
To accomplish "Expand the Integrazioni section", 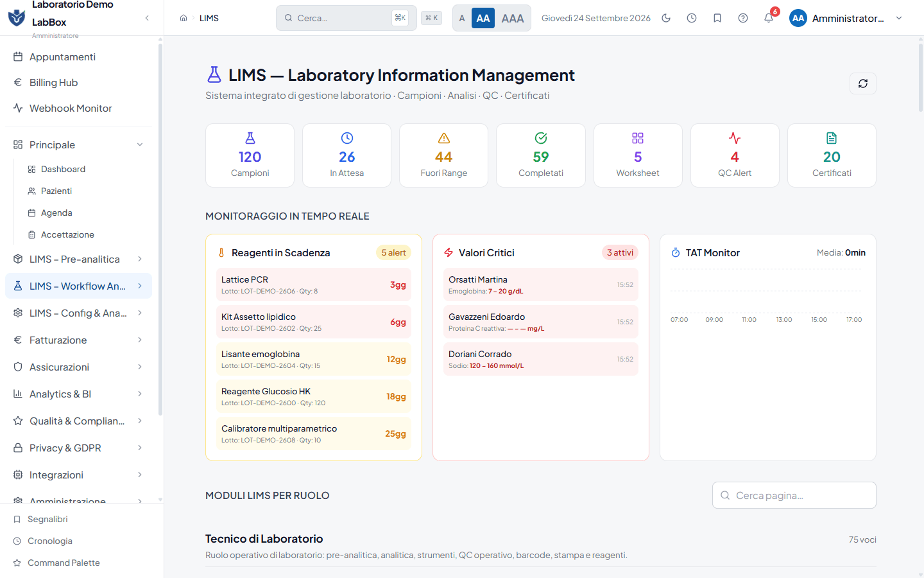I will pyautogui.click(x=78, y=475).
